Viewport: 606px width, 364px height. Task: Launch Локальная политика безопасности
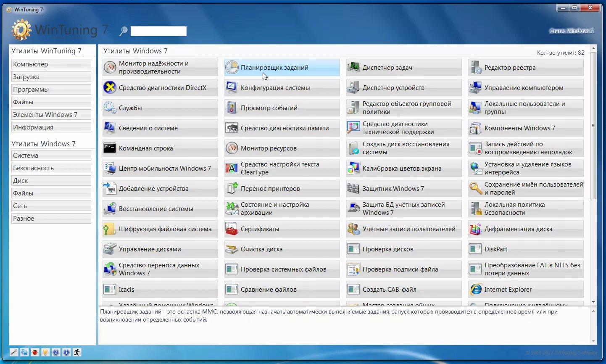(x=526, y=208)
